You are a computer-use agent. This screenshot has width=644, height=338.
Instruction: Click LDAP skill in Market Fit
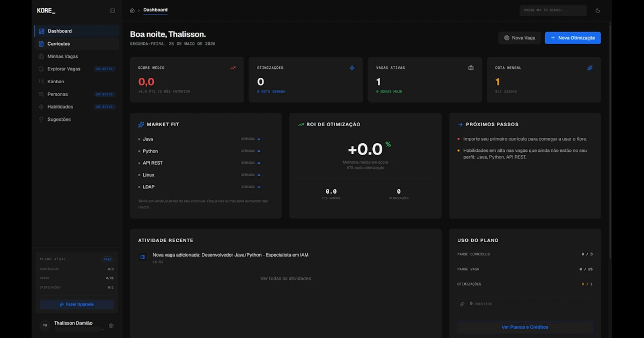coord(149,187)
